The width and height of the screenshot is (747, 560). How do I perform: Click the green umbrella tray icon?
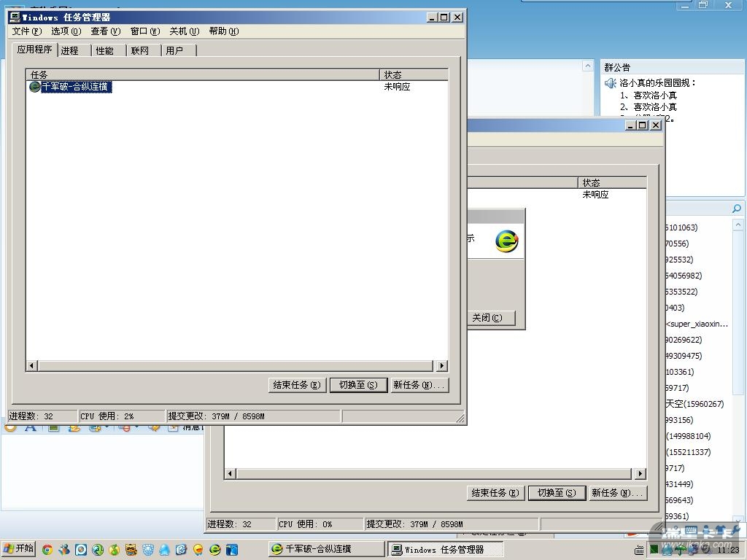click(679, 551)
